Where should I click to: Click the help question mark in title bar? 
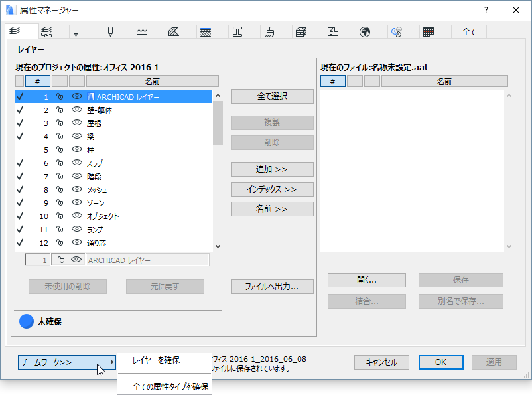pyautogui.click(x=486, y=10)
